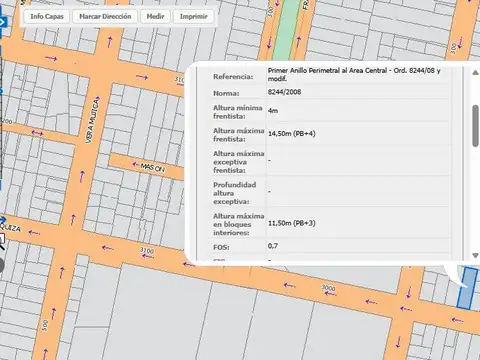The width and height of the screenshot is (480, 360).
Task: Click the Norma row label
Action: point(226,93)
